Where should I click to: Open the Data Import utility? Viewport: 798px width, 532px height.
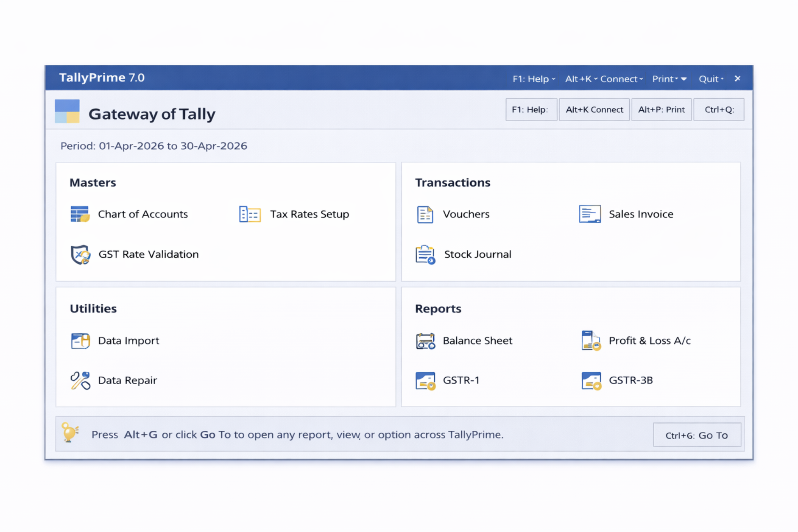[79, 340]
